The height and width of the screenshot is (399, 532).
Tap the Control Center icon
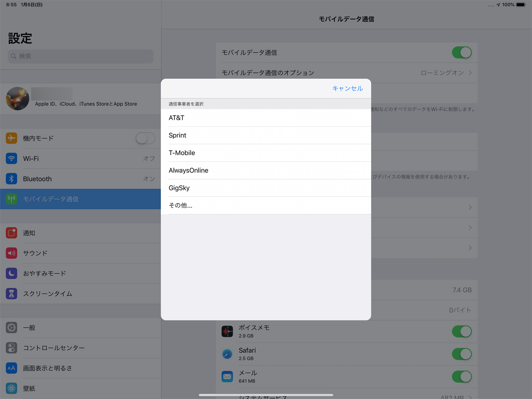point(12,348)
